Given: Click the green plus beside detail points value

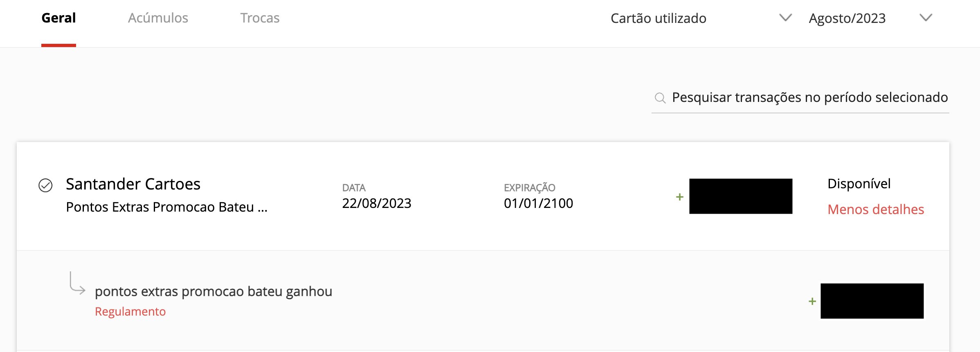Looking at the screenshot, I should [812, 302].
